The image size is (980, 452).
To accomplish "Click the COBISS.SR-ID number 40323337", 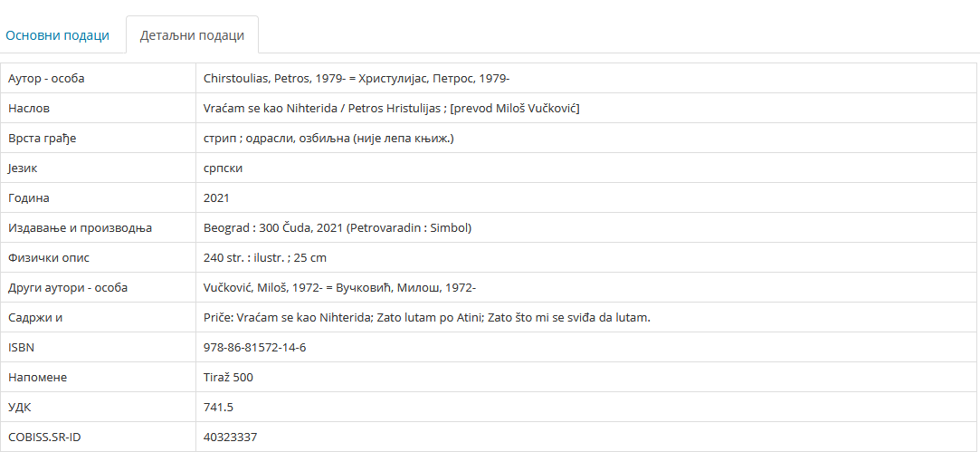I will (x=230, y=437).
